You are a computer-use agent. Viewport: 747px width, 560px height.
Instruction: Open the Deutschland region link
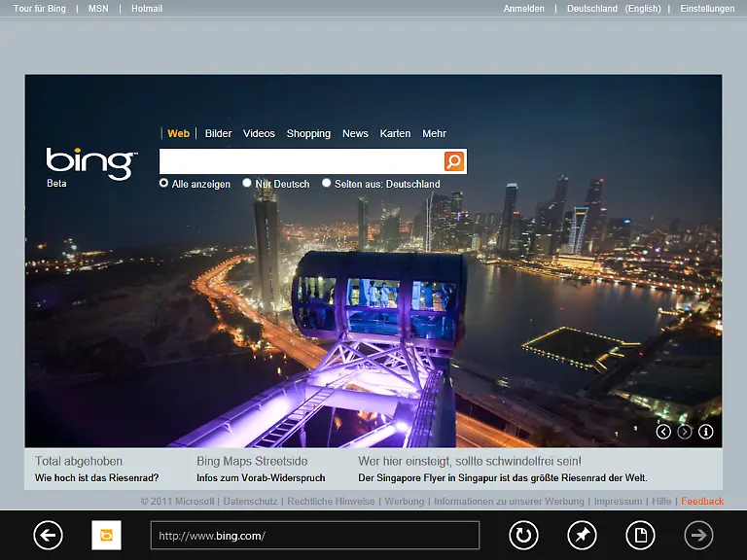pos(591,9)
